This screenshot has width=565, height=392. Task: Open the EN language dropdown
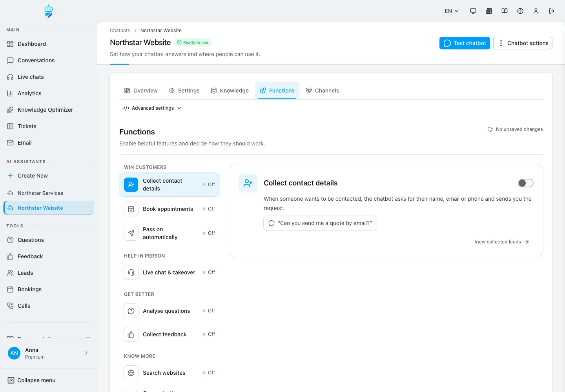(x=452, y=11)
